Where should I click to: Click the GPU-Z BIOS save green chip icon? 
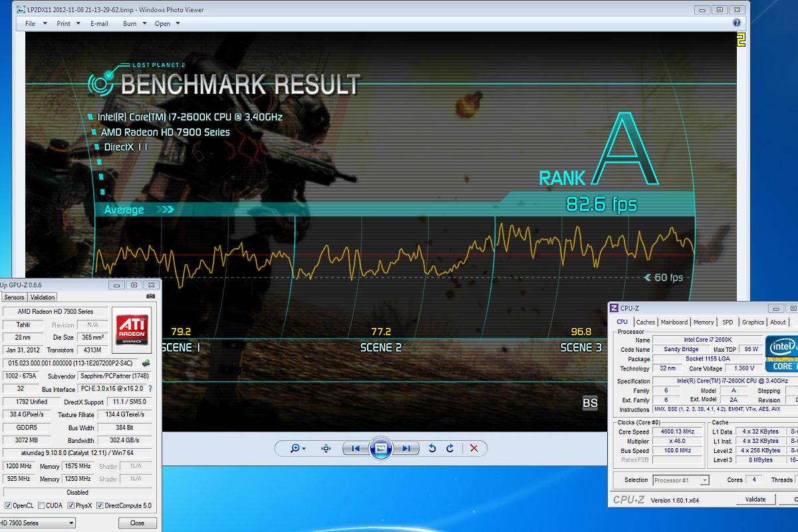tap(146, 363)
